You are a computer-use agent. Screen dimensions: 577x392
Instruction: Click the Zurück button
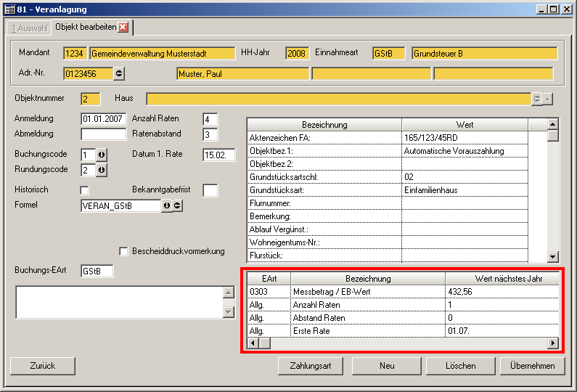[43, 366]
